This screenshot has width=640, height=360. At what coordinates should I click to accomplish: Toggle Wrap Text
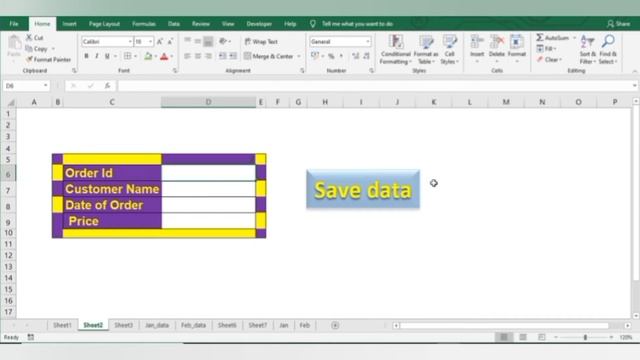pyautogui.click(x=261, y=42)
